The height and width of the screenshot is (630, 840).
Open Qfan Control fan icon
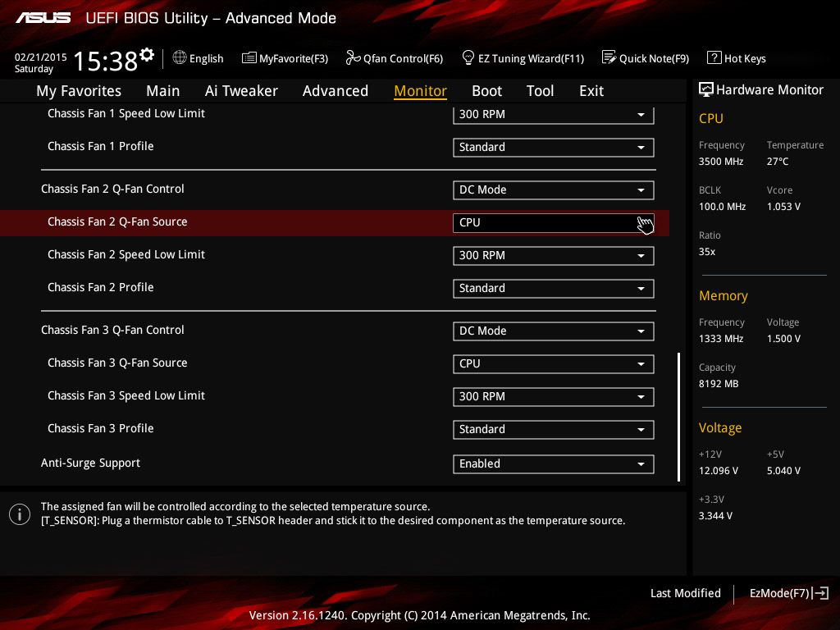click(x=353, y=57)
